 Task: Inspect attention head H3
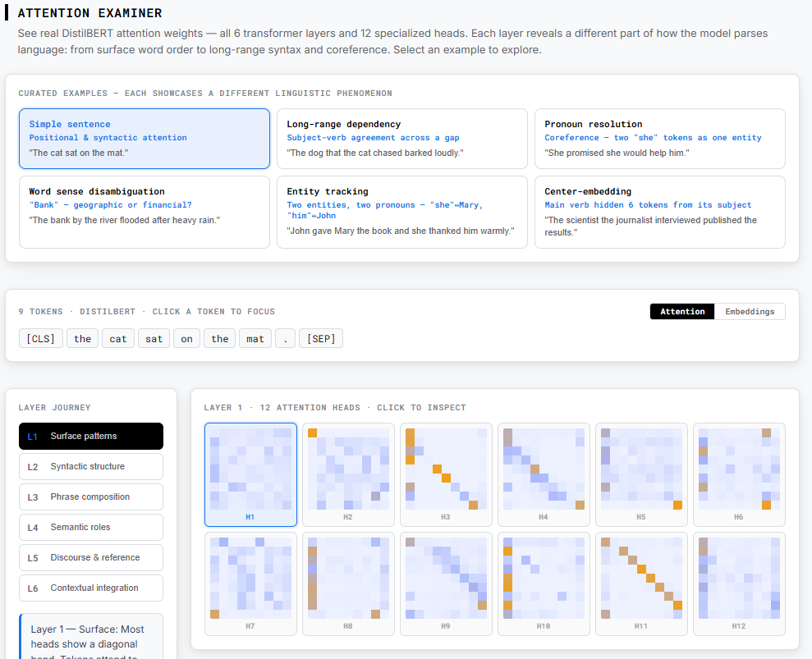click(446, 474)
